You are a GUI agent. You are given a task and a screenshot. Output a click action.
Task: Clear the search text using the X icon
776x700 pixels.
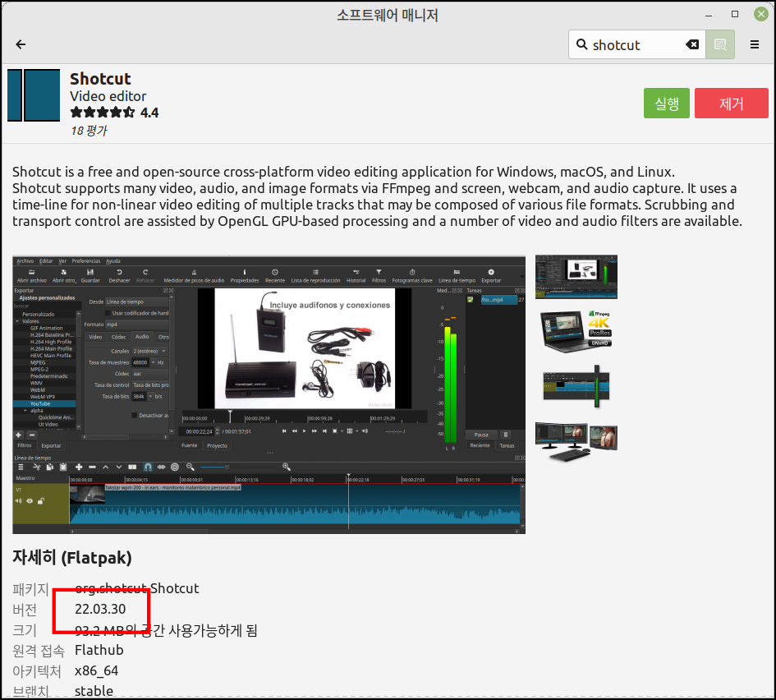(x=692, y=44)
